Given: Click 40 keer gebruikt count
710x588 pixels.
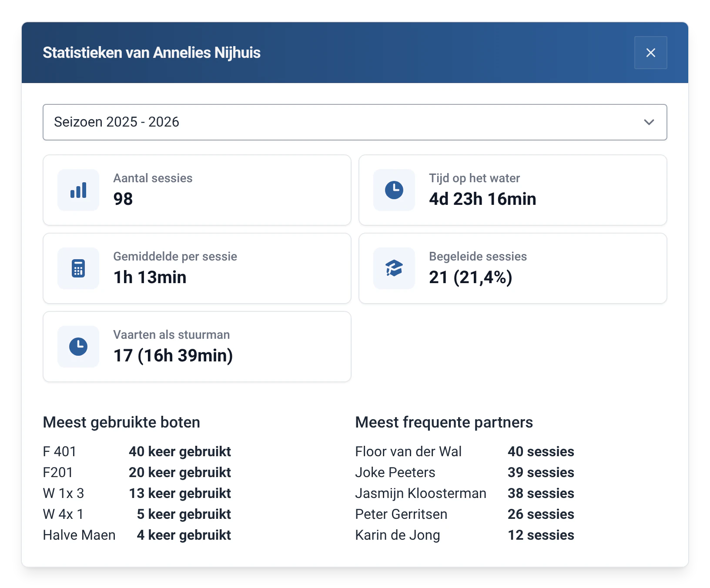Looking at the screenshot, I should click(x=180, y=451).
